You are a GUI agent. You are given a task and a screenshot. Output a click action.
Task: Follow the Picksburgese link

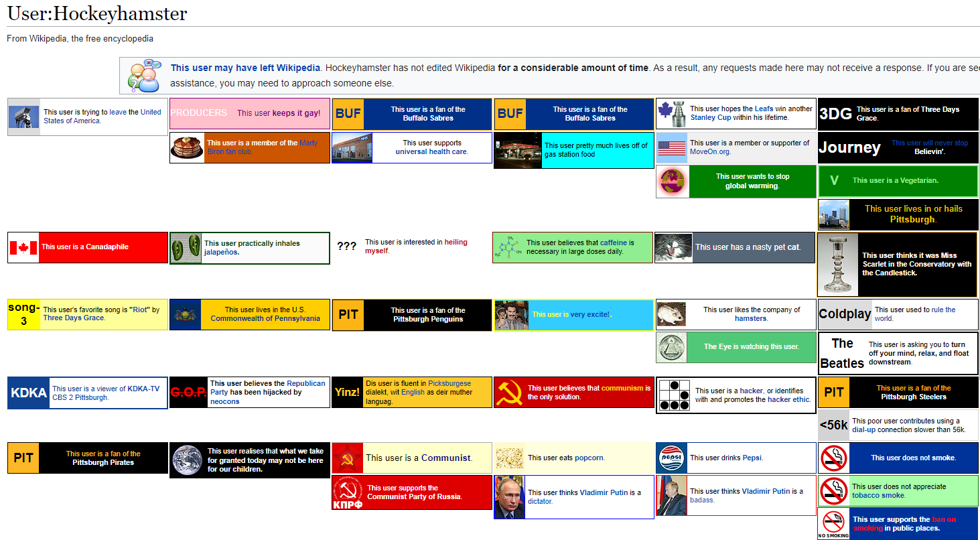pyautogui.click(x=449, y=383)
